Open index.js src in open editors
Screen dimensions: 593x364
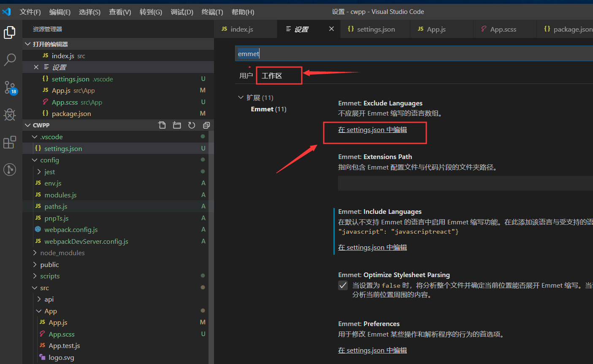coord(118,56)
